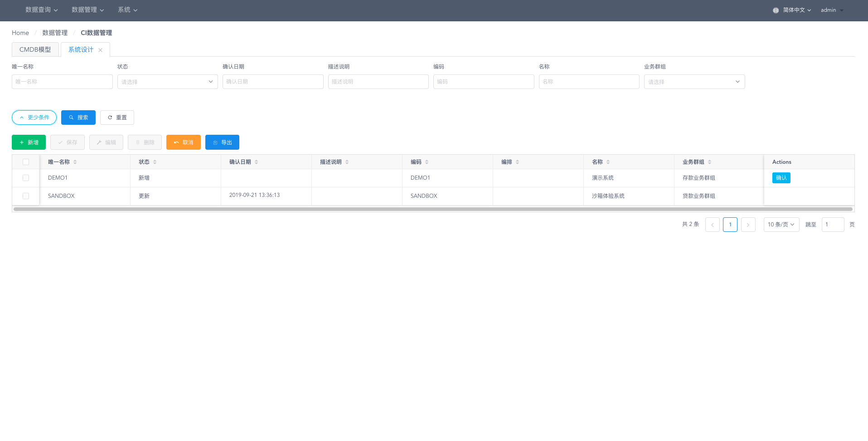This screenshot has height=441, width=868.
Task: Go to previous page arrow
Action: pos(713,225)
